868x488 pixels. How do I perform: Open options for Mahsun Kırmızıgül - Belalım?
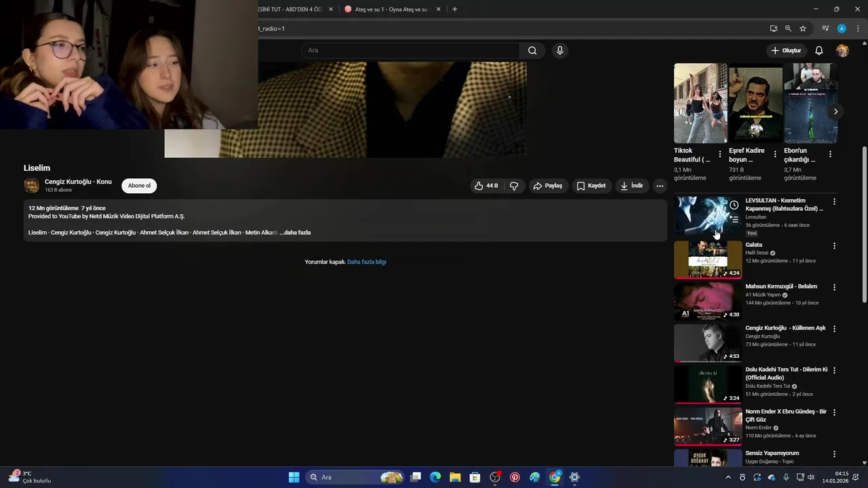834,287
